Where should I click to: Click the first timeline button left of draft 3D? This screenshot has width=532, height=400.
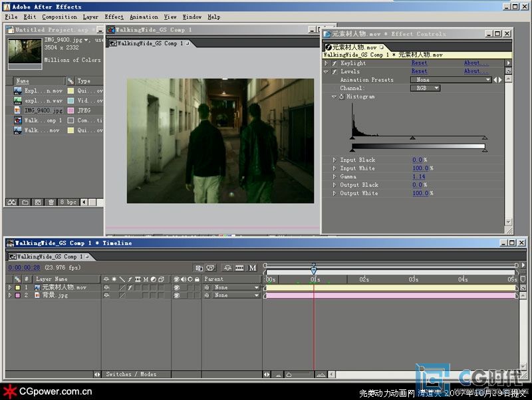tap(199, 268)
